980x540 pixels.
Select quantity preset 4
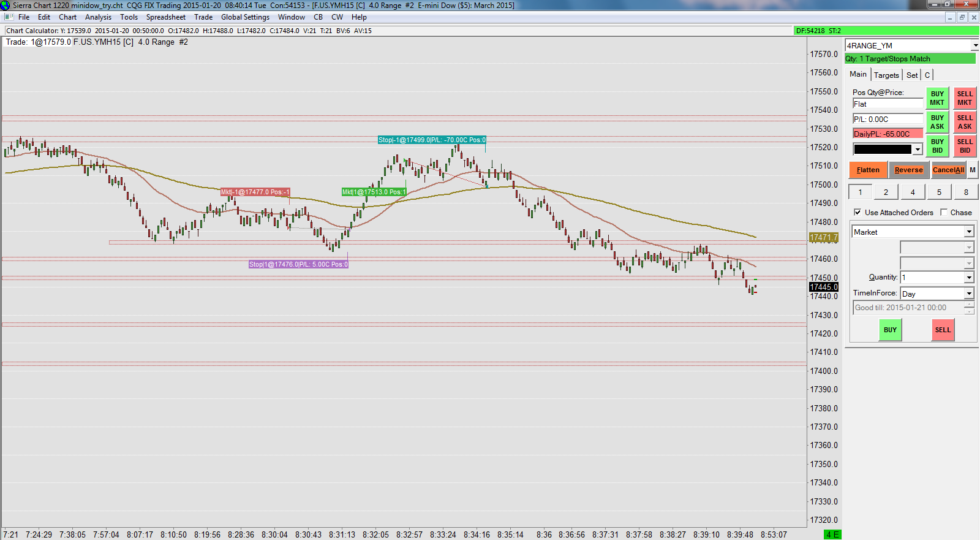pyautogui.click(x=913, y=192)
